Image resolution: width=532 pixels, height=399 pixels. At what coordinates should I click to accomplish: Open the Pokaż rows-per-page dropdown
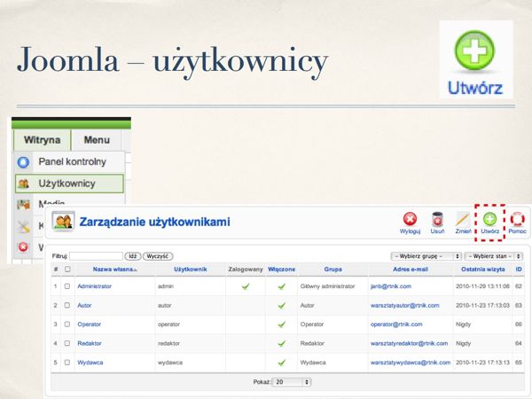click(x=292, y=381)
